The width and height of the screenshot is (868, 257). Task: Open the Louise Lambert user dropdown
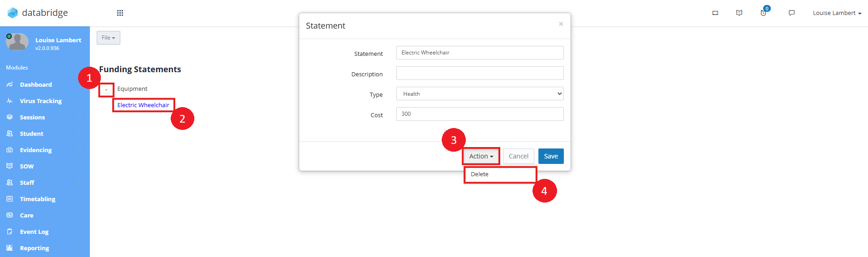pyautogui.click(x=837, y=13)
